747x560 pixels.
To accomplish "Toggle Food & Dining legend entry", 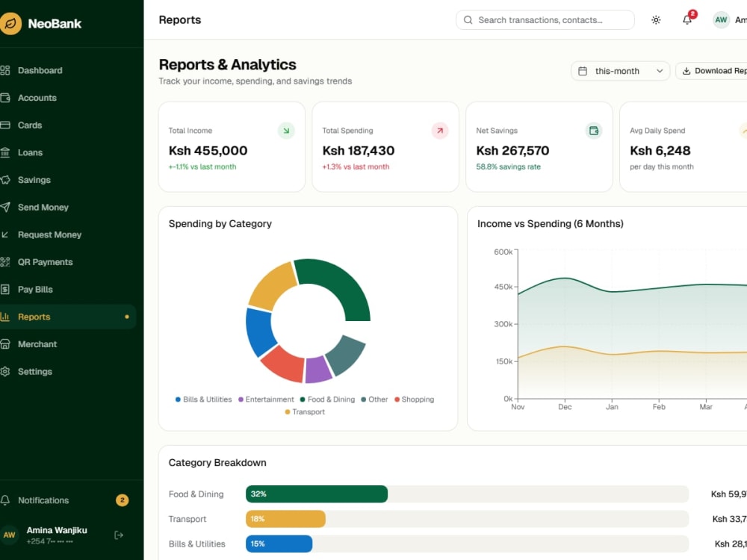I will [x=327, y=399].
